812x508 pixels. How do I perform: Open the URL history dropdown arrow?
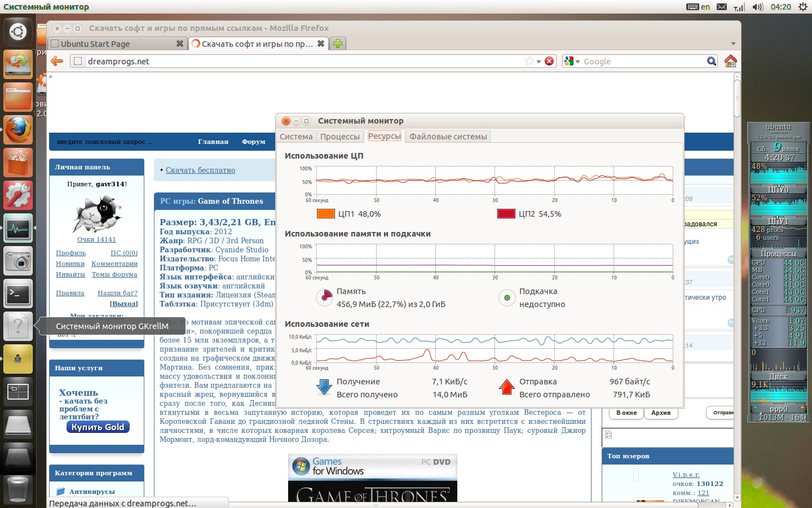pyautogui.click(x=539, y=62)
